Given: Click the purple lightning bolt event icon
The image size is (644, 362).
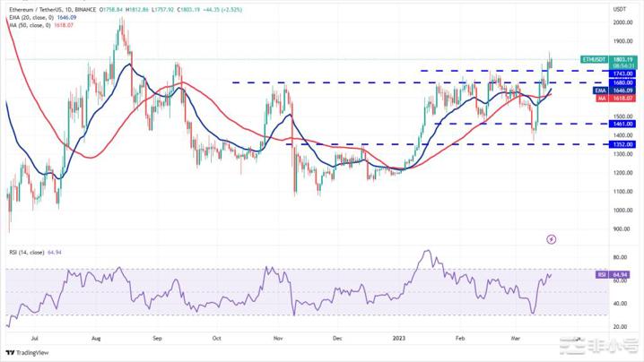Looking at the screenshot, I should coord(551,239).
